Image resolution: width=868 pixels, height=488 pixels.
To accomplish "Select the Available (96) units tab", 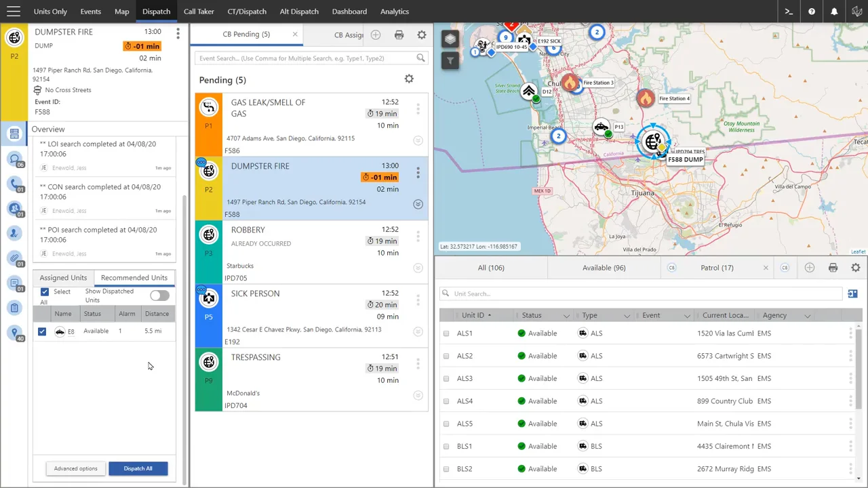I will [x=604, y=268].
